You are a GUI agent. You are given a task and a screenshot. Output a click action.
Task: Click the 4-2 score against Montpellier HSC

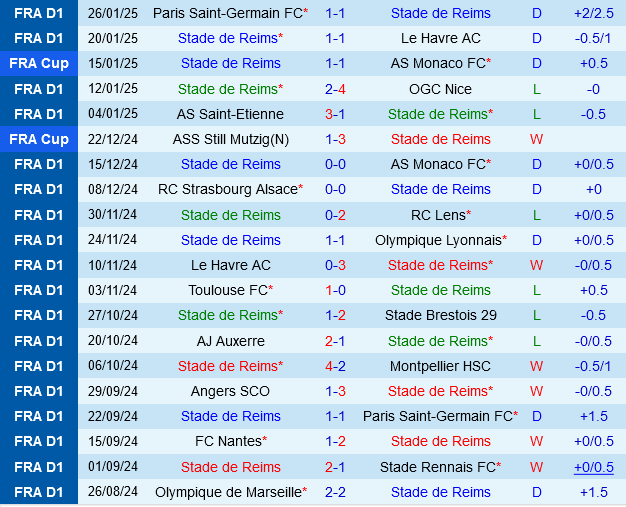[335, 366]
